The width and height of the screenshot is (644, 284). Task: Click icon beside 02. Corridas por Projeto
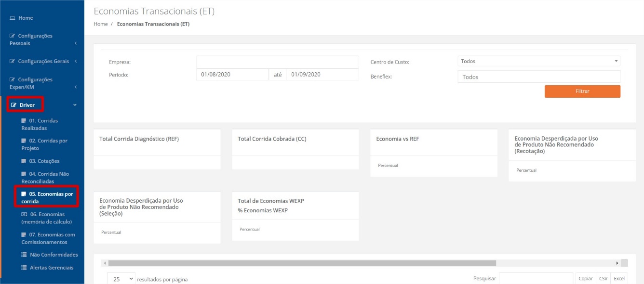coord(24,141)
